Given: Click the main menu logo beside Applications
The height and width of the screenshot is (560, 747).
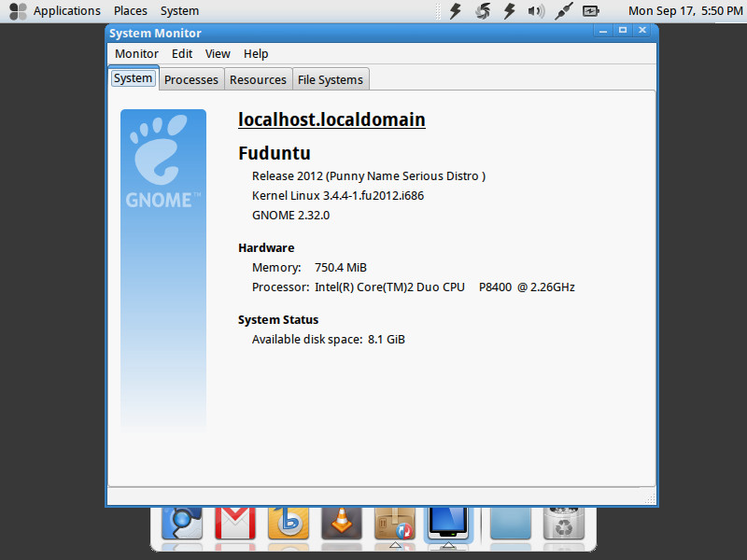Looking at the screenshot, I should point(18,11).
